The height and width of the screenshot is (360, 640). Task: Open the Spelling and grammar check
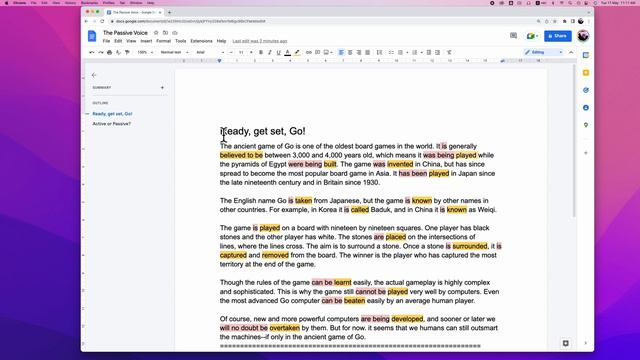pyautogui.click(x=118, y=53)
